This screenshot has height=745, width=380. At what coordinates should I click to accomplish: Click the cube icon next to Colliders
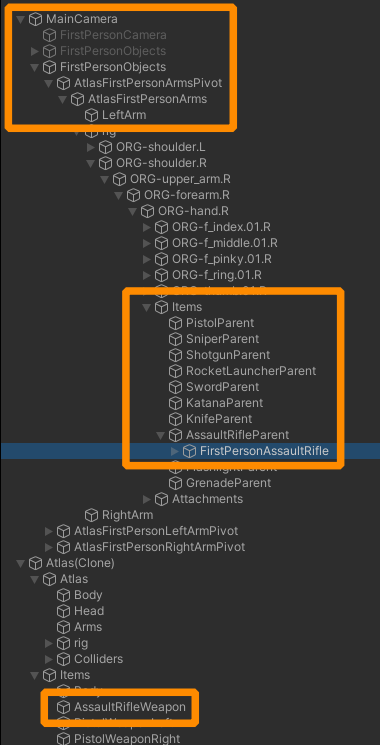[x=63, y=659]
